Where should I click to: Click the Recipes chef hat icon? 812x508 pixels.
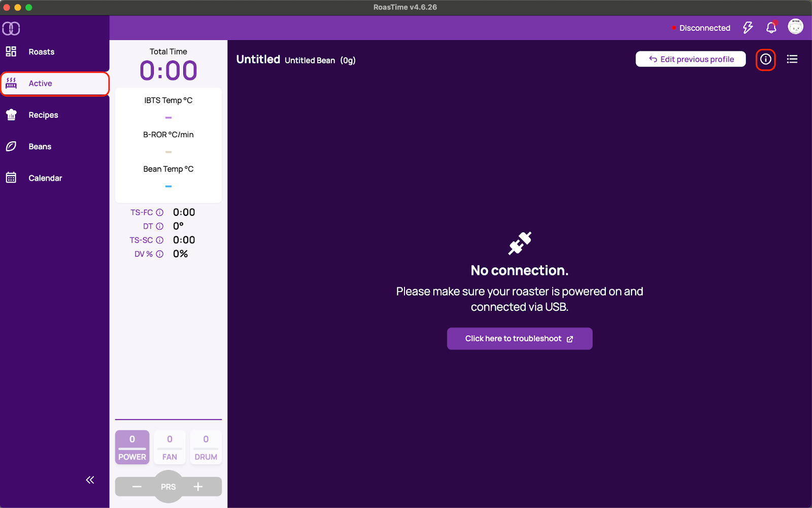click(11, 115)
